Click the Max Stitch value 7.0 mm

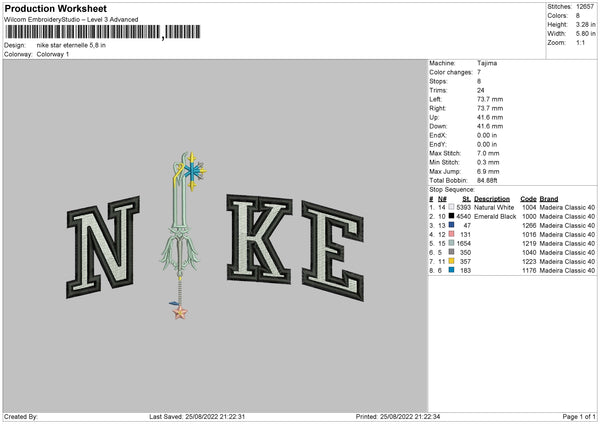click(x=488, y=153)
